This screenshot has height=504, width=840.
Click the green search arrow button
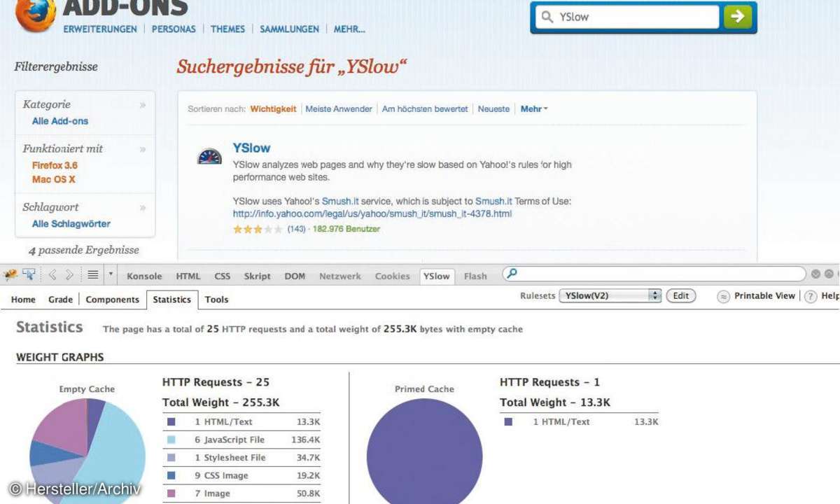[x=737, y=17]
